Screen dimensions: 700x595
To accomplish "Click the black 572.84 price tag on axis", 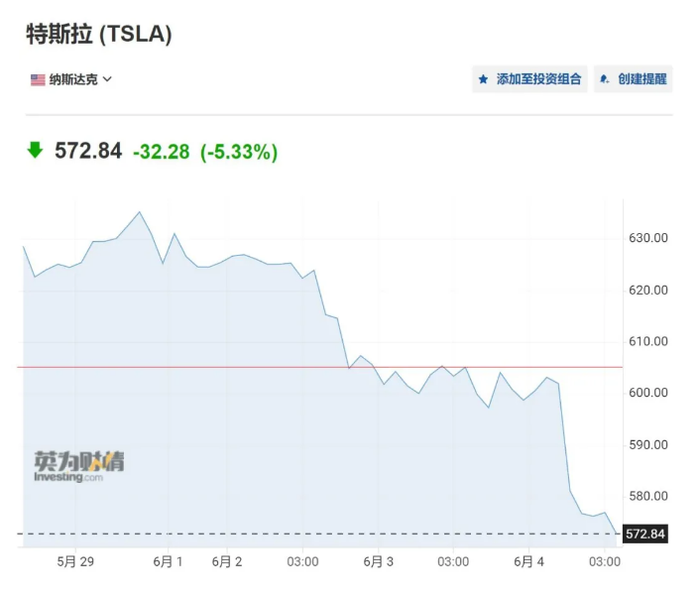I will pos(644,535).
